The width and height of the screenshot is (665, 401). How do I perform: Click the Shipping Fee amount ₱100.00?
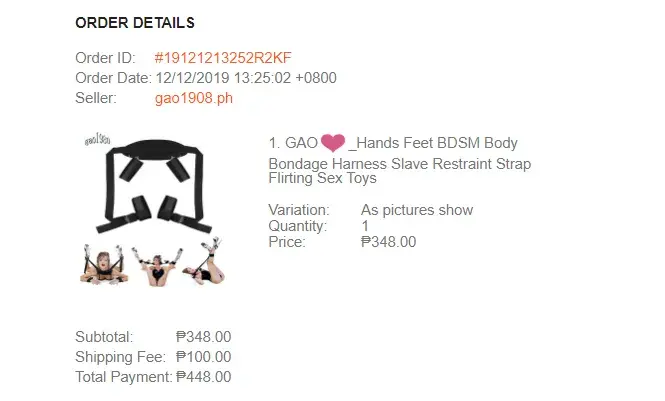203,357
